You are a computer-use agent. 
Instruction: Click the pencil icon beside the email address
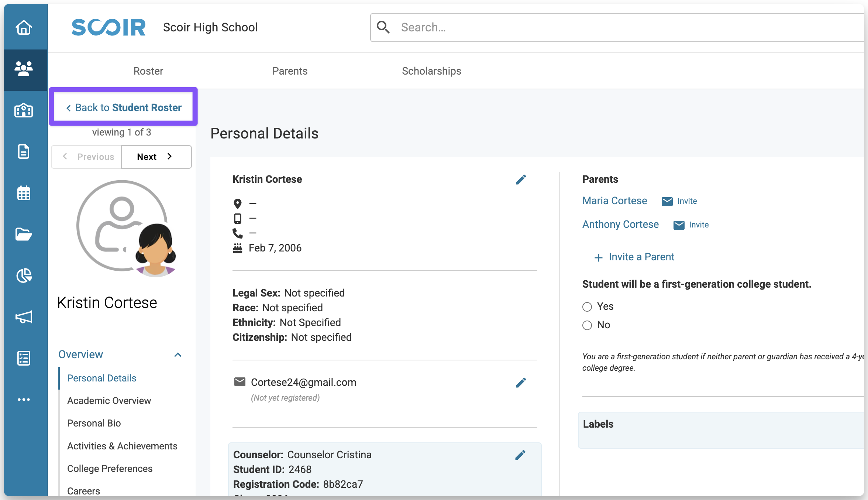click(x=521, y=383)
